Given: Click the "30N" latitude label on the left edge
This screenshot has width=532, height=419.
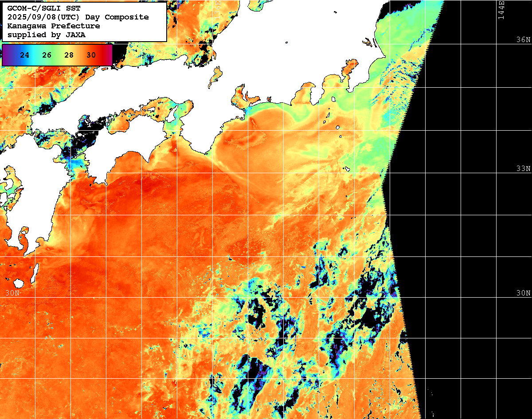Looking at the screenshot, I should (12, 293).
